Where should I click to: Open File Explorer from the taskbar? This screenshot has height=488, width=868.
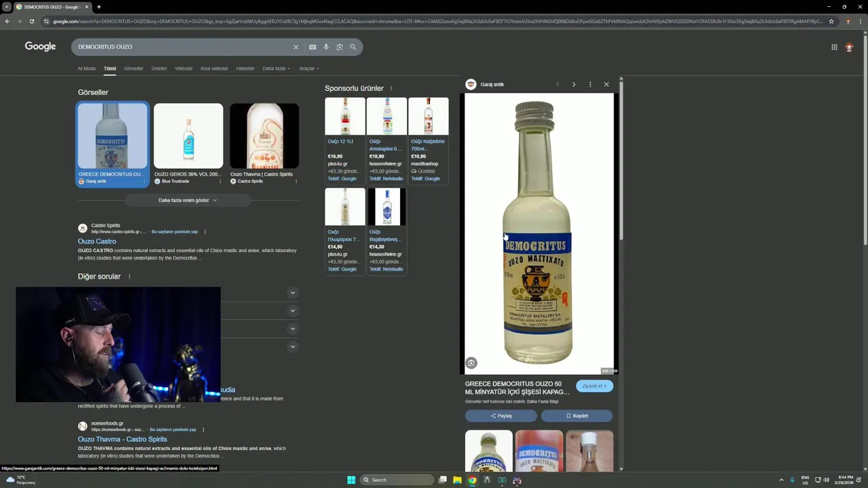coord(457,480)
